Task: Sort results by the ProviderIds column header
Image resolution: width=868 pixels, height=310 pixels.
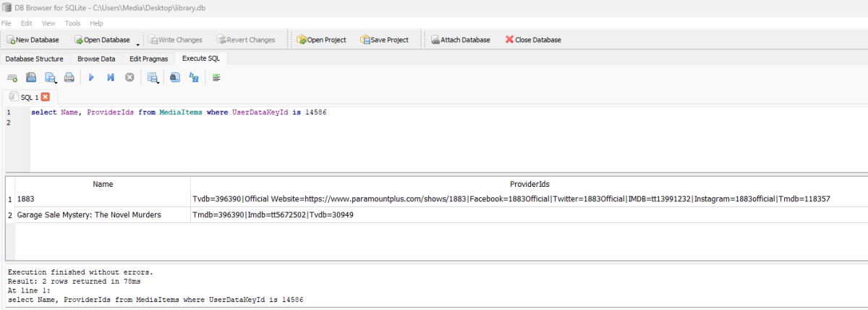Action: [529, 184]
